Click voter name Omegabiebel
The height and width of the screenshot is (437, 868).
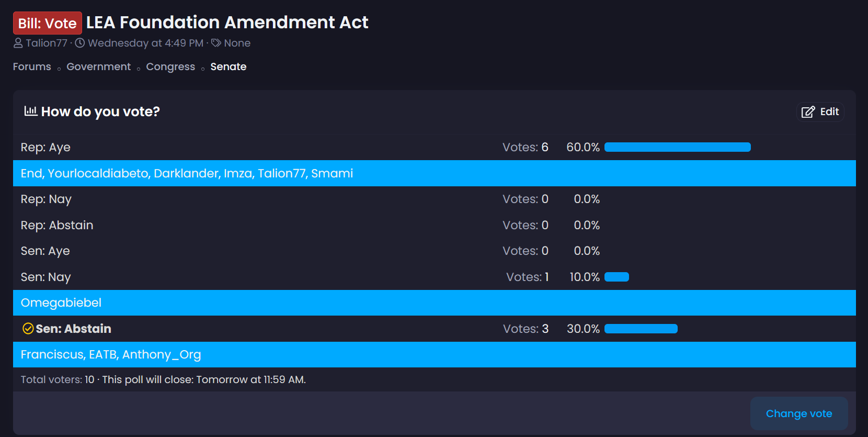pos(61,302)
